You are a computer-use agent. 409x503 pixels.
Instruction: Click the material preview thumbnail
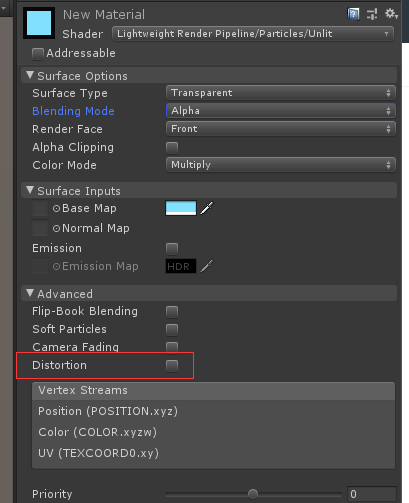pyautogui.click(x=39, y=23)
